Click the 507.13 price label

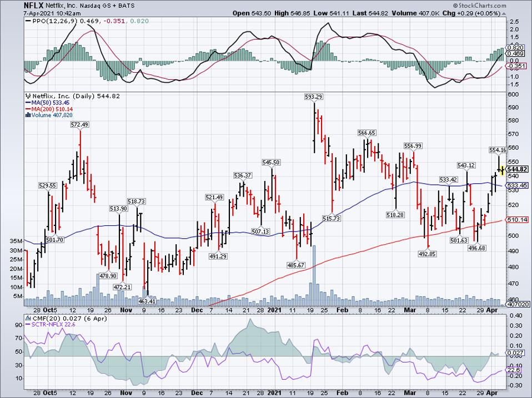[x=260, y=231]
